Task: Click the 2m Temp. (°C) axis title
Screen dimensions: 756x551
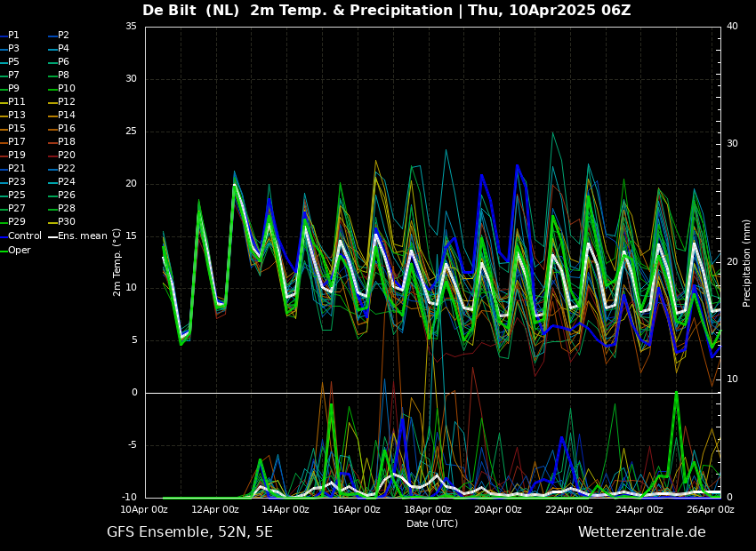Action: point(117,262)
